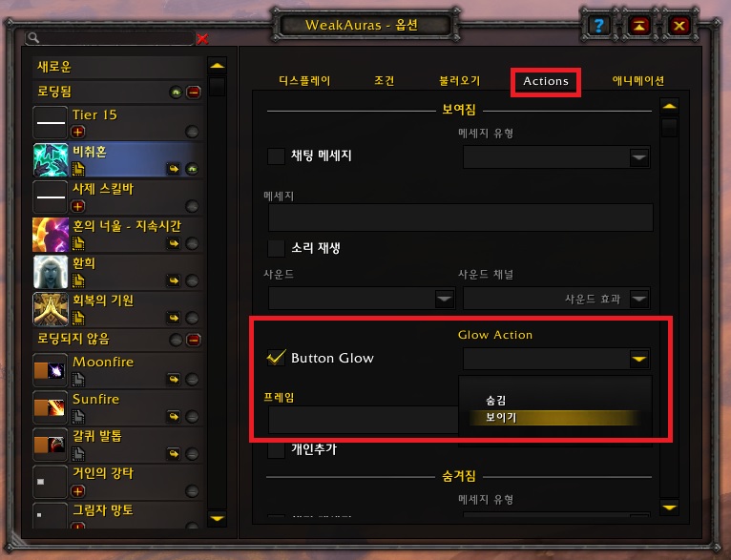Click green view icon on 비취혼 row

[192, 169]
